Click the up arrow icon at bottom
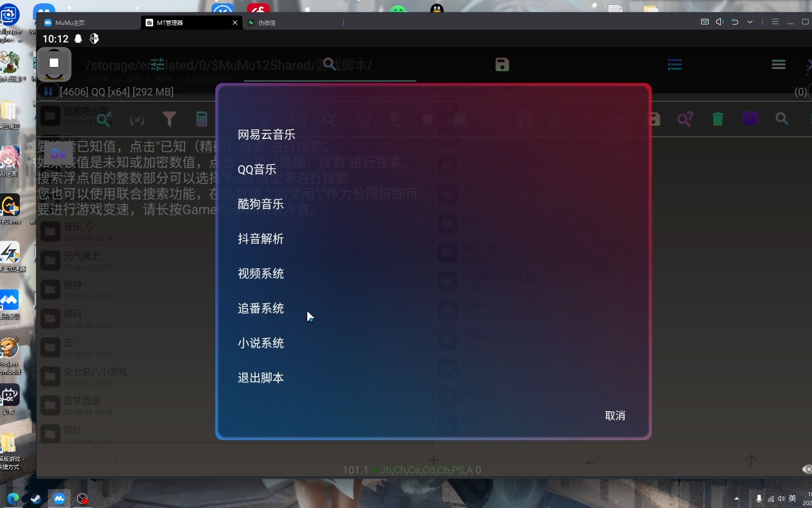 coord(751,460)
